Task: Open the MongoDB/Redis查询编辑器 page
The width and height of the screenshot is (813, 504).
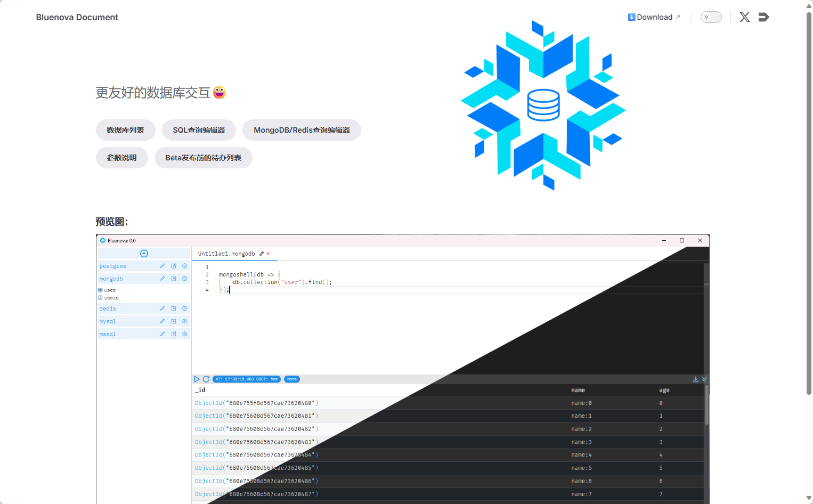Action: click(x=302, y=130)
